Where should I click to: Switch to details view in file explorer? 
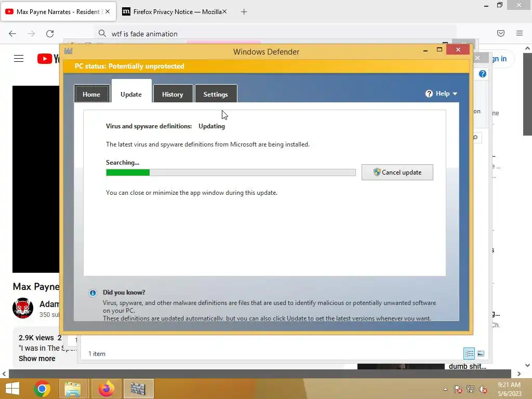(469, 353)
